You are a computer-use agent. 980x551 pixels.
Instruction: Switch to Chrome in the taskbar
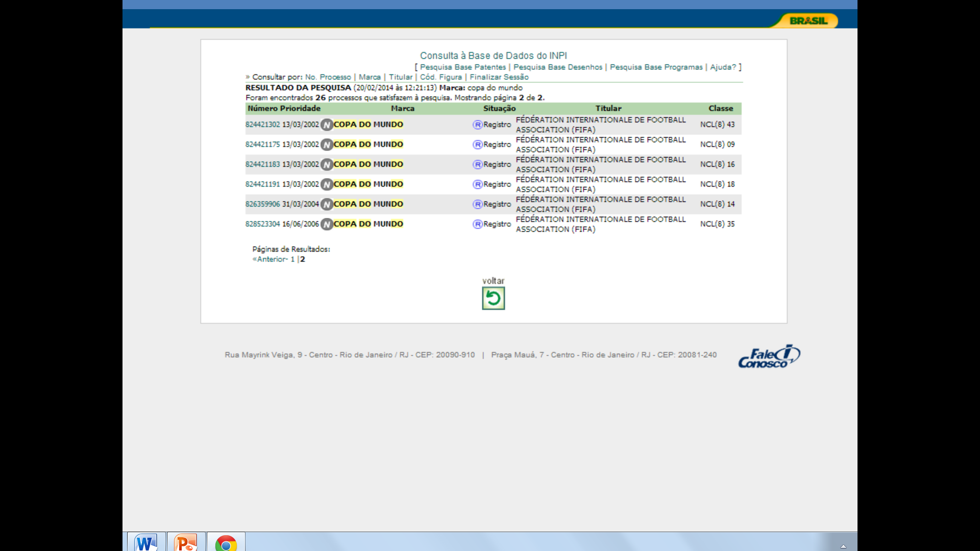tap(226, 543)
